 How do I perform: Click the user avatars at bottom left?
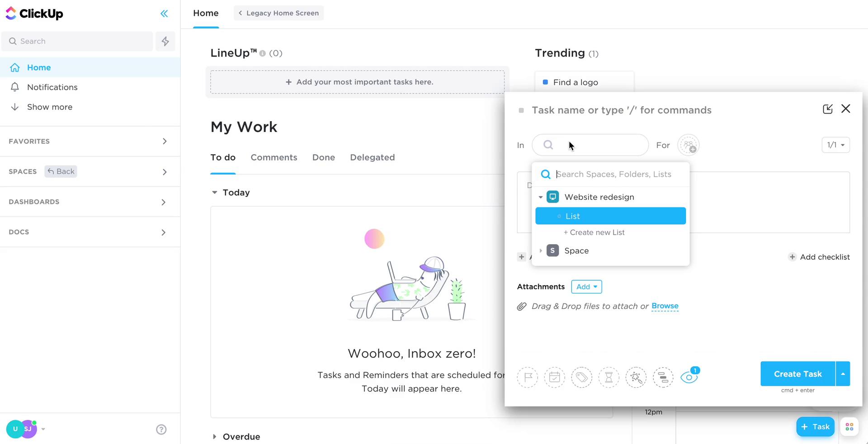(22, 429)
